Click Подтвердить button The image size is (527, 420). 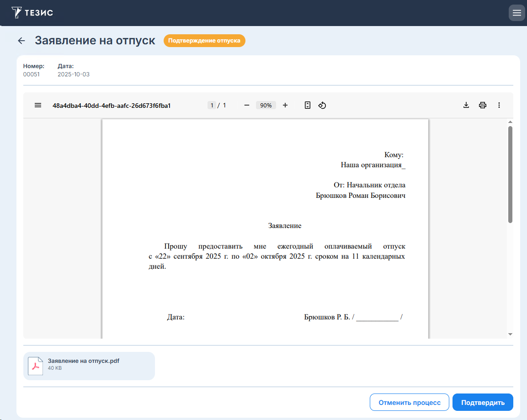[483, 403]
